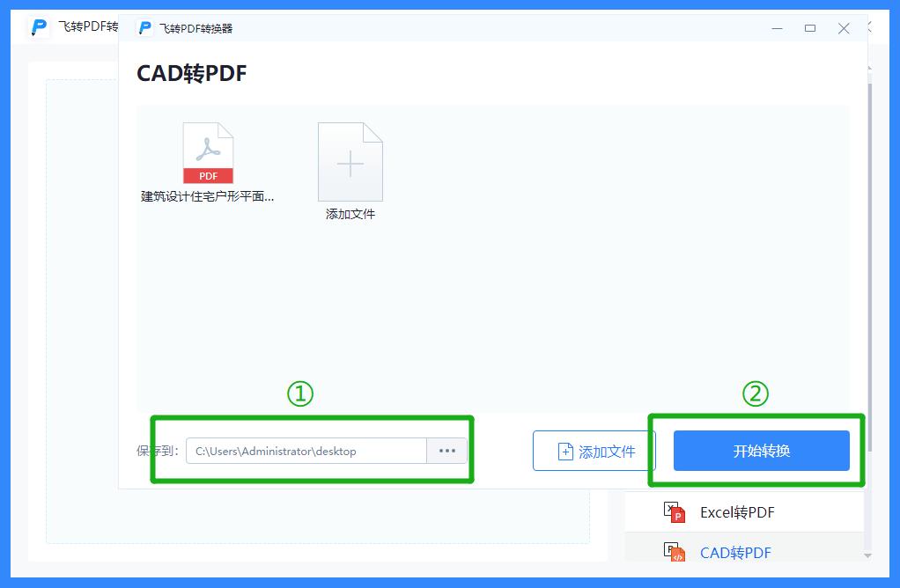Select the Excel转PDF icon in the sidebar
The width and height of the screenshot is (900, 588).
(675, 512)
